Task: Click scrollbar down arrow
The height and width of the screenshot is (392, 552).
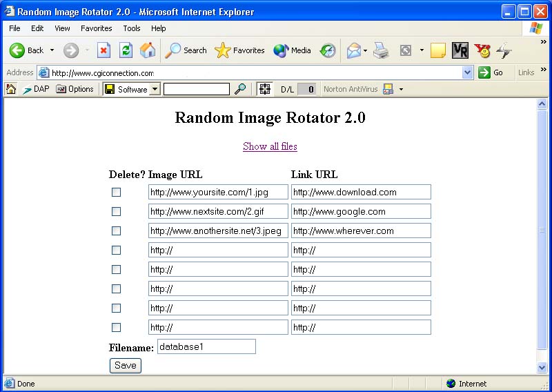Action: pyautogui.click(x=542, y=368)
